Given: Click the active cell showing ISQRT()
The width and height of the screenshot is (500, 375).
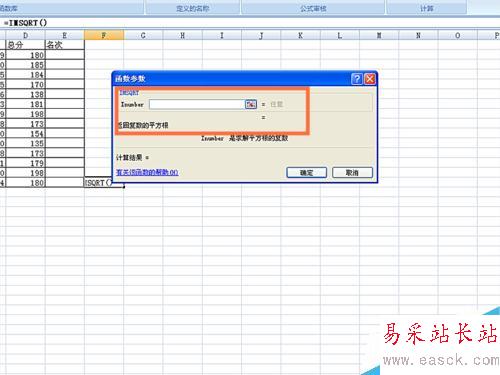Looking at the screenshot, I should click(104, 183).
